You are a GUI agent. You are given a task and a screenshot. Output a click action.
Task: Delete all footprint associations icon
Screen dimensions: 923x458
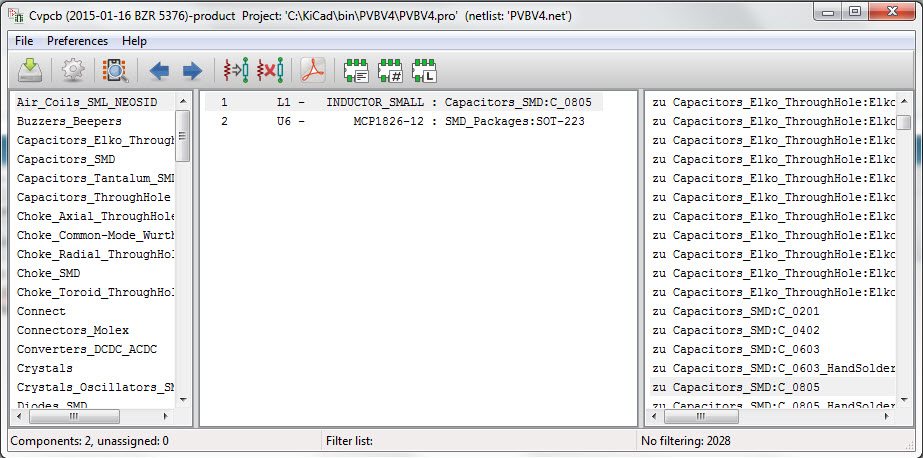click(270, 71)
